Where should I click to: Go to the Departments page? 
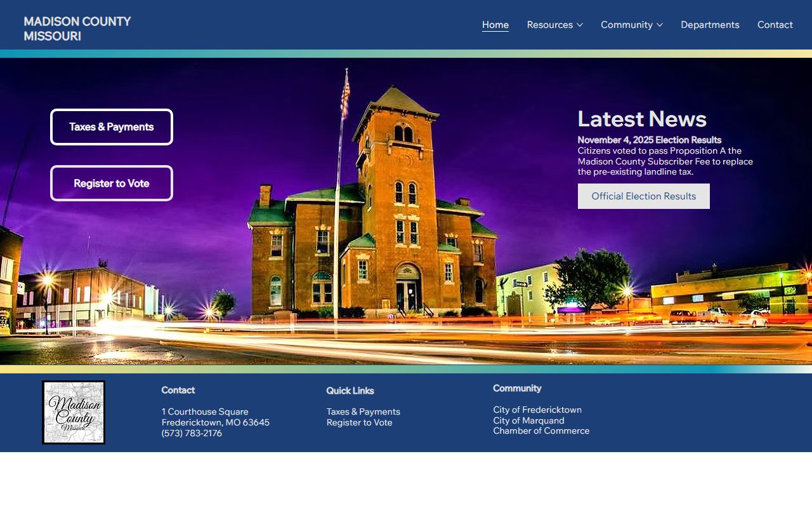pos(710,25)
